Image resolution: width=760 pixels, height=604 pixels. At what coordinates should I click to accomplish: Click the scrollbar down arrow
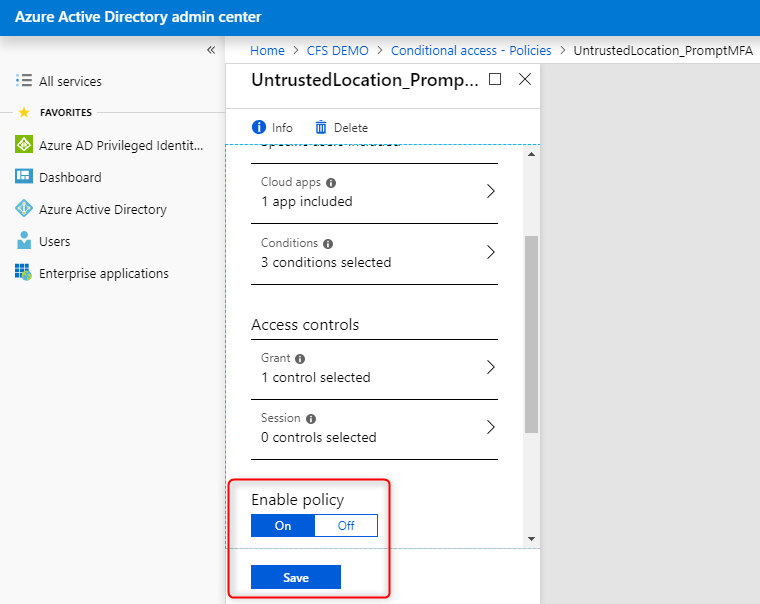(531, 539)
